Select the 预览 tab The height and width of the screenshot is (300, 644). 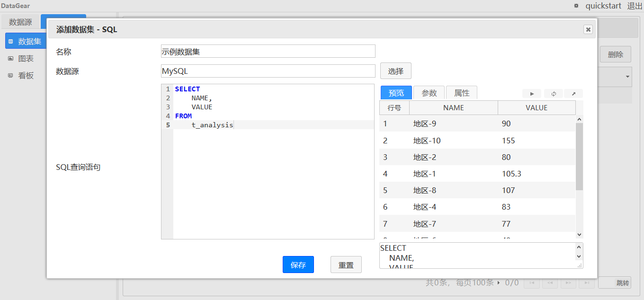point(396,92)
